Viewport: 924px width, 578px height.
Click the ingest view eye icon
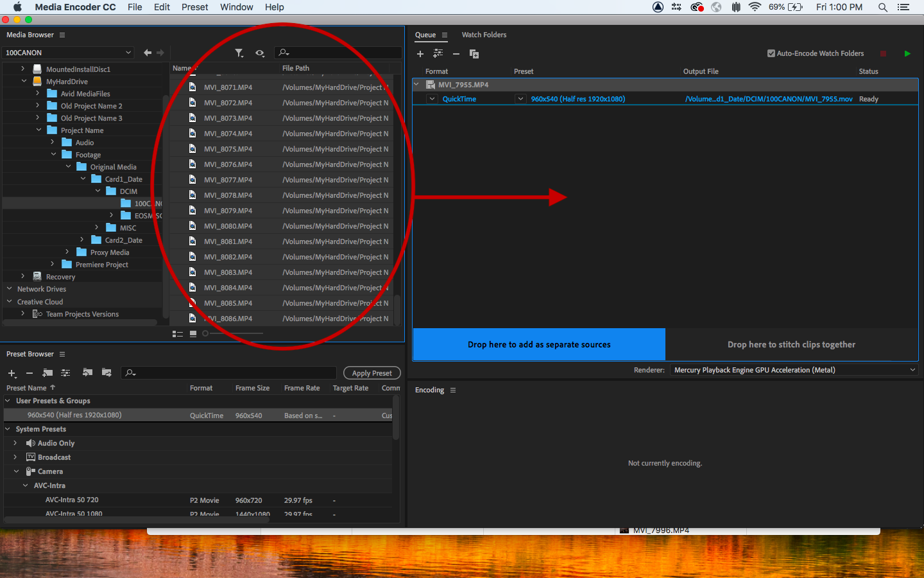click(x=260, y=53)
